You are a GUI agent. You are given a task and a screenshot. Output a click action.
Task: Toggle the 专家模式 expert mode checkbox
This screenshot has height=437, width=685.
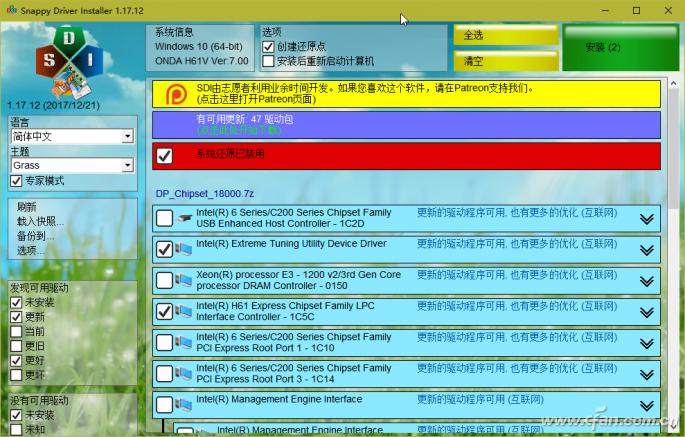[x=16, y=181]
